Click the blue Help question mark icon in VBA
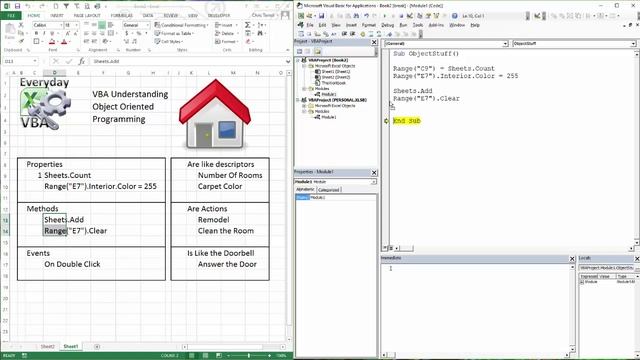640x360 pixels. pos(454,16)
